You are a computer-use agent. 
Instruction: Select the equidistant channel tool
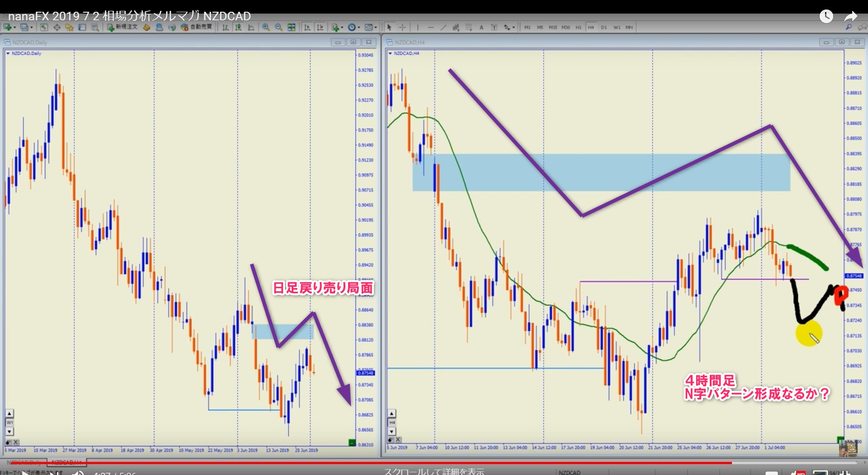coord(456,28)
